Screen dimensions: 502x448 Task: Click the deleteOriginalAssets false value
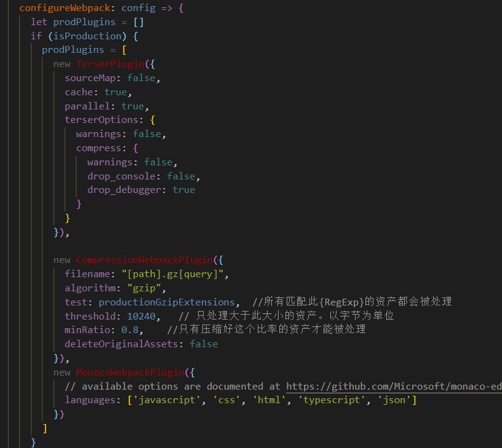[x=204, y=344]
